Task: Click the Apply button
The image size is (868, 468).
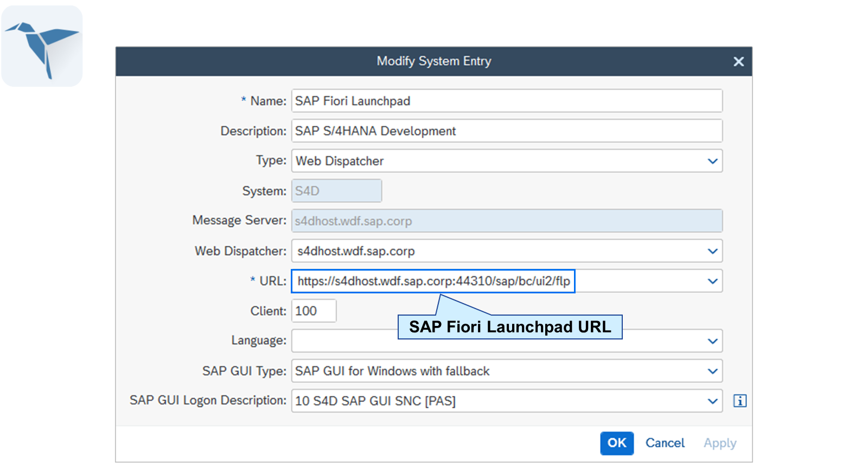Action: [720, 443]
